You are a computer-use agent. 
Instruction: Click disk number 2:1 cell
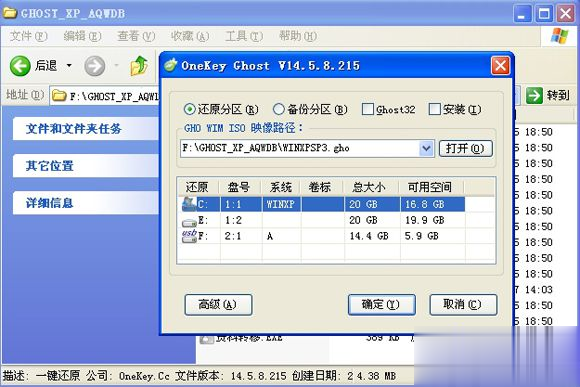(x=233, y=236)
